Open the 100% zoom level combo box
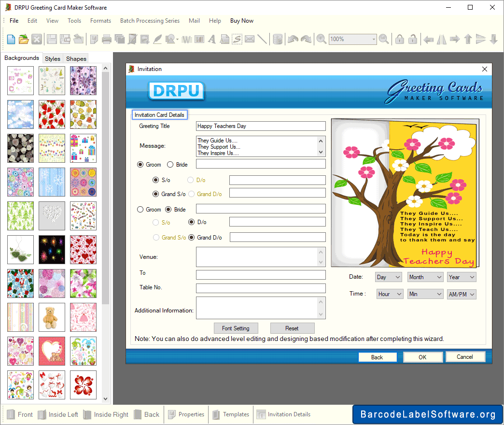The width and height of the screenshot is (504, 425). (352, 39)
